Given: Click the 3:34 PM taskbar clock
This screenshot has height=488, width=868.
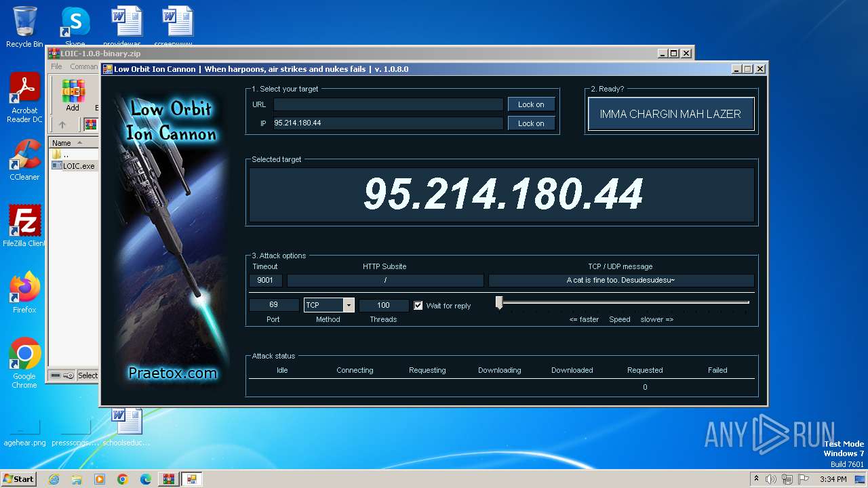Looking at the screenshot, I should [x=833, y=479].
